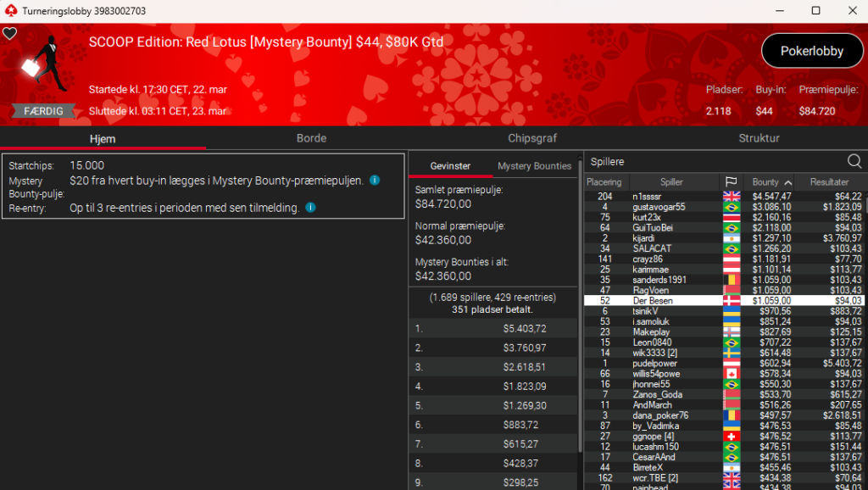Click the Brazil flag next to gustavogar55
Viewport: 868px width, 490px height.
[731, 207]
